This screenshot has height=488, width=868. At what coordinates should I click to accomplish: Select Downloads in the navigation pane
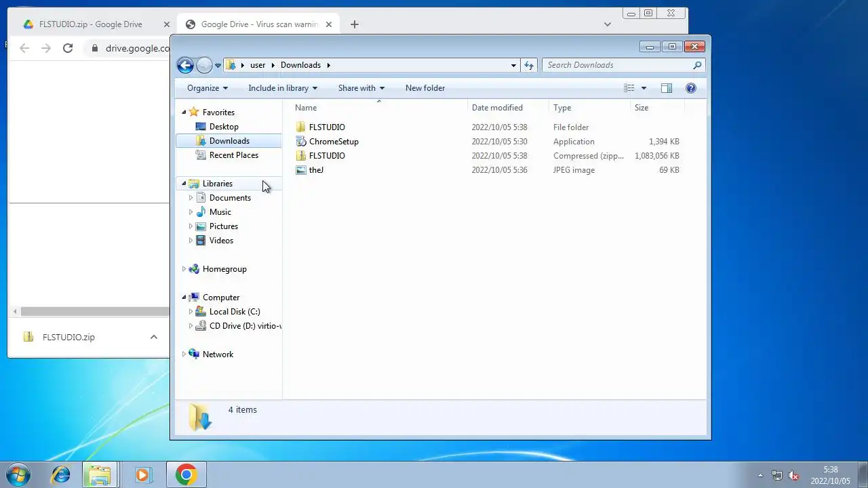pyautogui.click(x=229, y=141)
